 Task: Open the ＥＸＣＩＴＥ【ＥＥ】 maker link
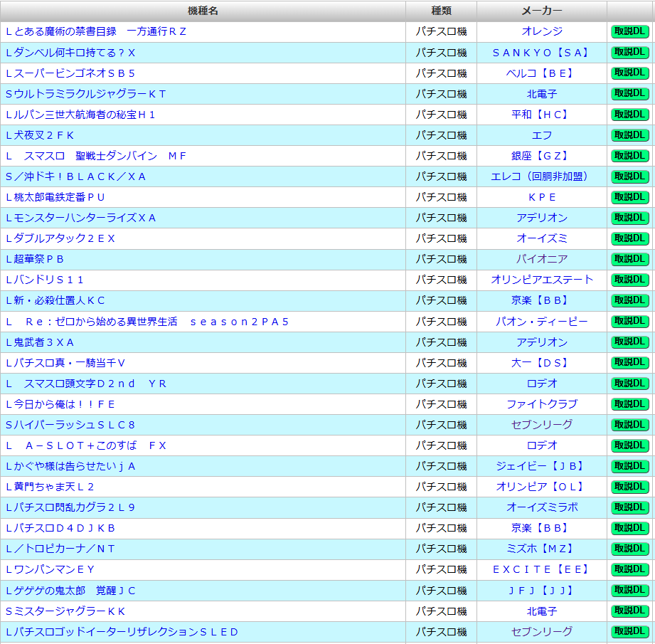[x=542, y=569]
